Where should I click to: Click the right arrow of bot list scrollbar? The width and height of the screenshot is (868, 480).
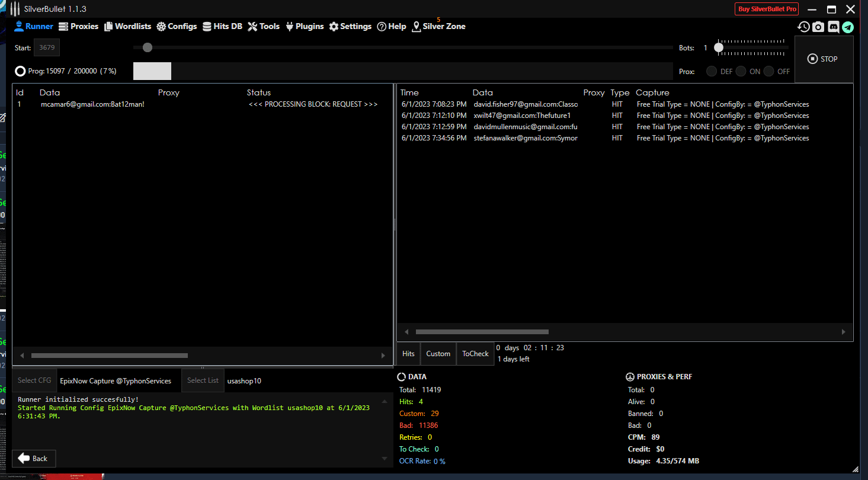coord(383,356)
